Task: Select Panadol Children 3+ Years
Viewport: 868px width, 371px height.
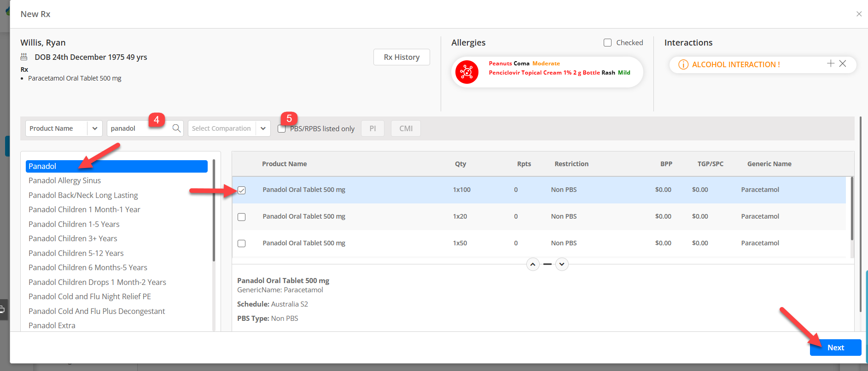Action: [73, 238]
